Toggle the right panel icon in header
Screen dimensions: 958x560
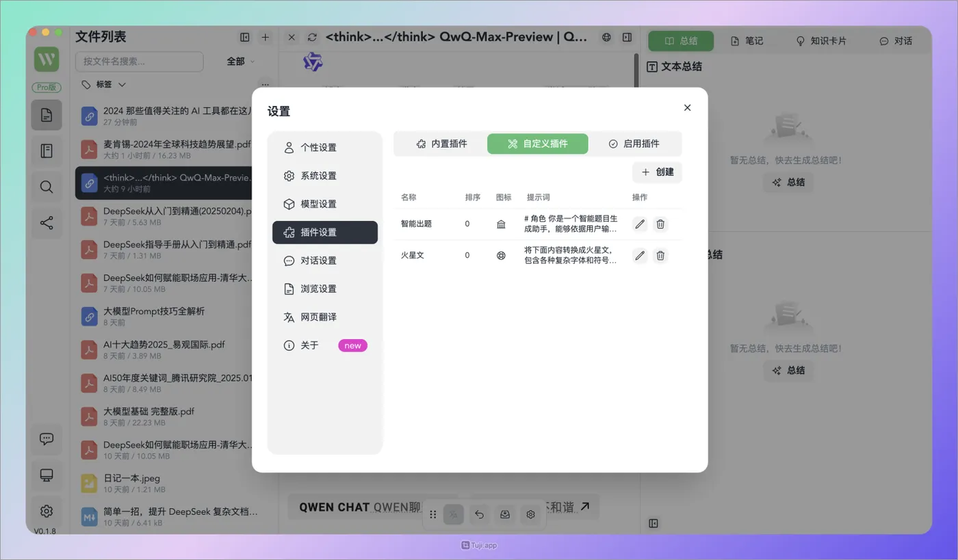[627, 38]
